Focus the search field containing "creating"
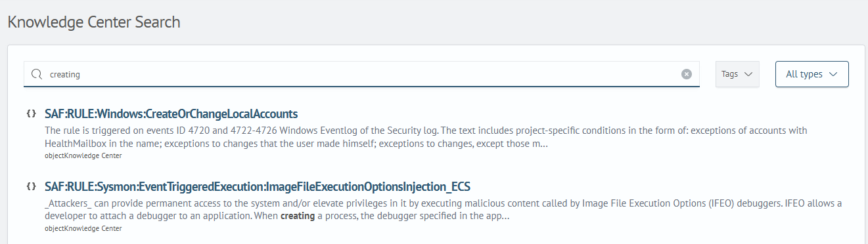 pos(361,74)
